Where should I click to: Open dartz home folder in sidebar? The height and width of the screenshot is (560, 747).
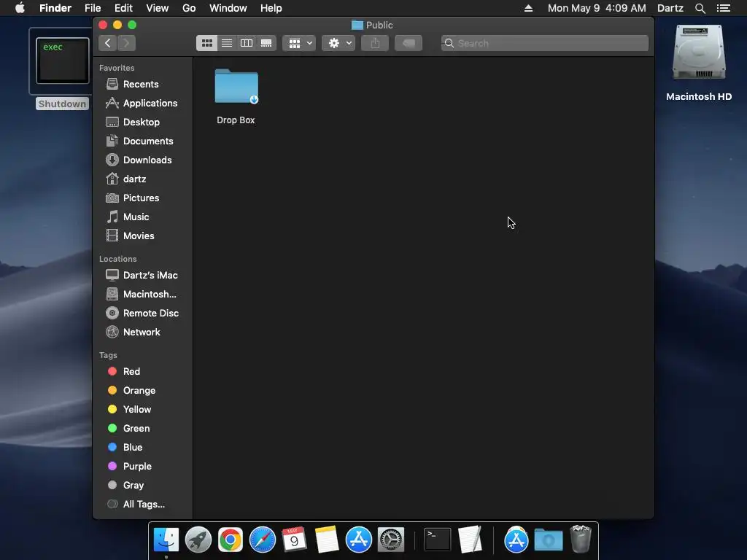[x=142, y=179]
